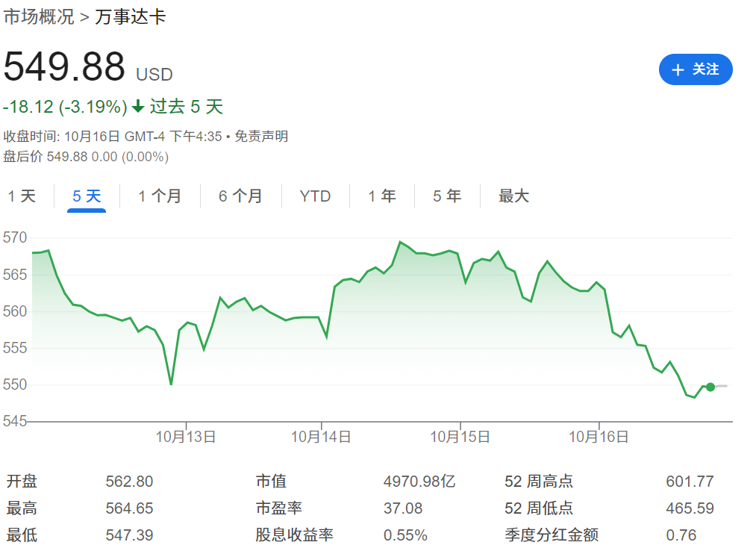
Task: Click the 万事达卡 breadcrumb title
Action: point(131,17)
